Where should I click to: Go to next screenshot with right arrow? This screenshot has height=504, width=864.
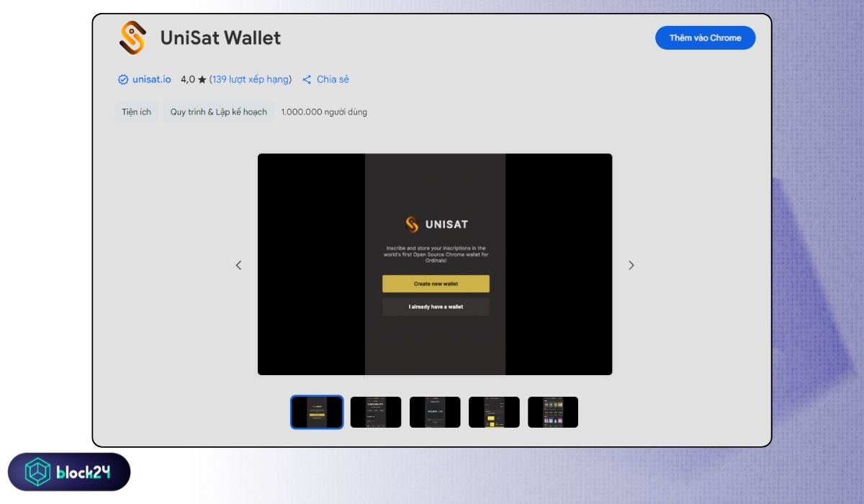[631, 265]
